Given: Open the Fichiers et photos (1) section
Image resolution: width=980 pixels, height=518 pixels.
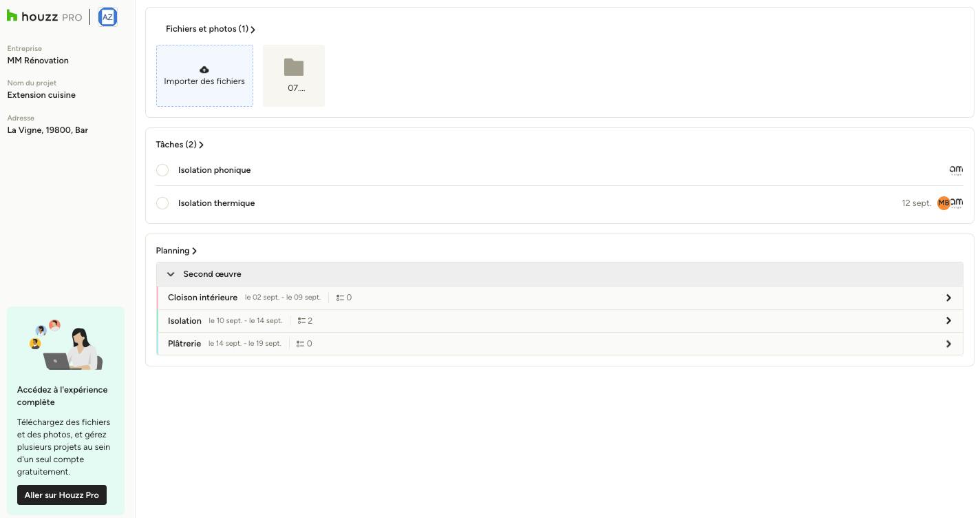Looking at the screenshot, I should [x=211, y=29].
